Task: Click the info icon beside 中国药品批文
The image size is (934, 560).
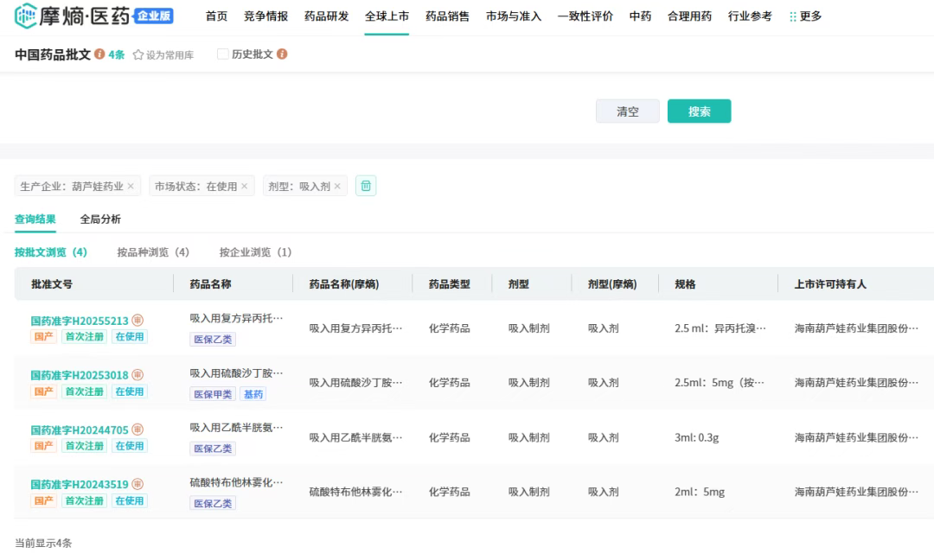Action: (99, 54)
